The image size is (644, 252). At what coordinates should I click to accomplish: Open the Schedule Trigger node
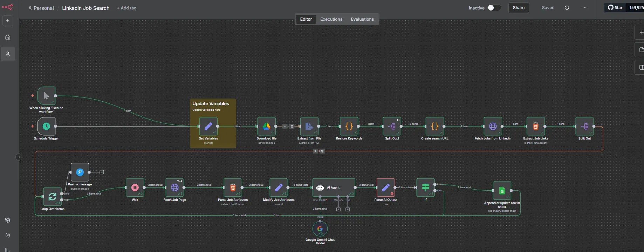pyautogui.click(x=46, y=126)
